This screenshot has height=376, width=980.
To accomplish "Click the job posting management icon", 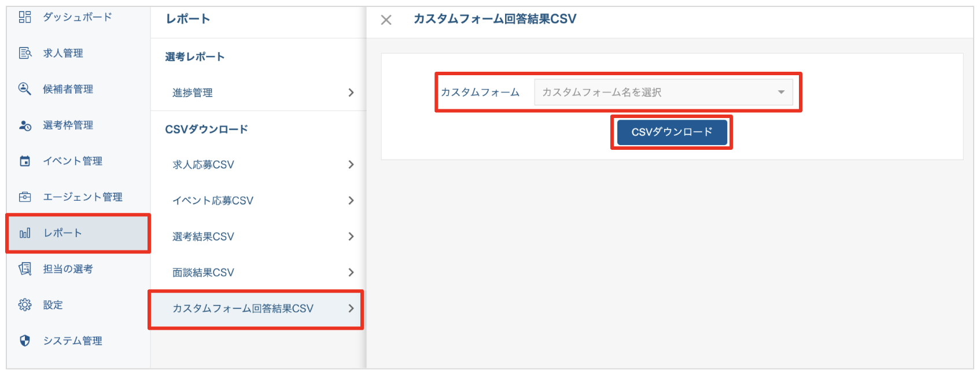I will (x=25, y=53).
